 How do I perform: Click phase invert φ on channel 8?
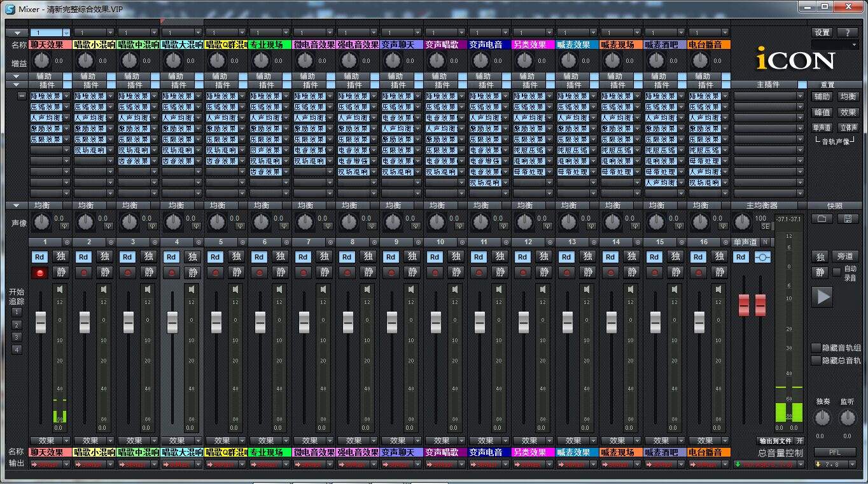click(372, 226)
